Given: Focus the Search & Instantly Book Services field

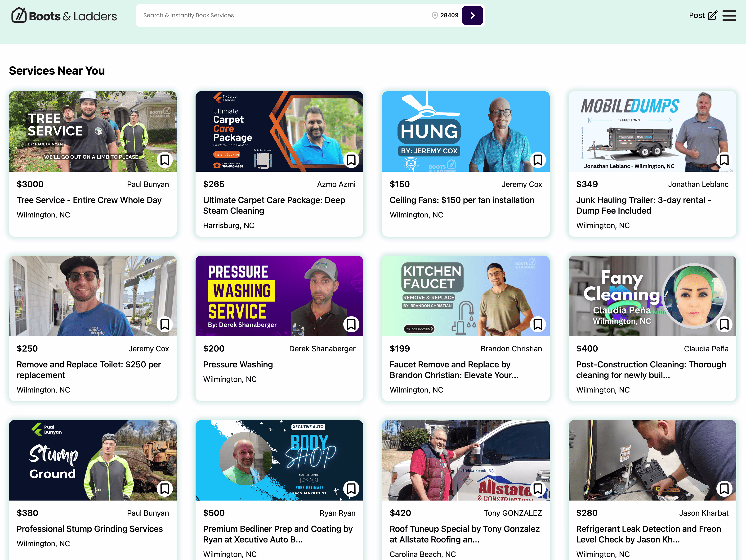Looking at the screenshot, I should pos(270,16).
